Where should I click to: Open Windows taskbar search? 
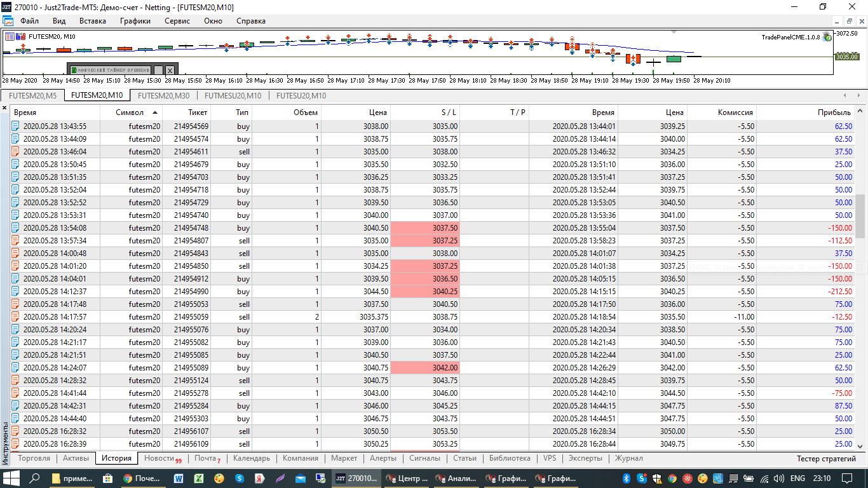(36, 478)
